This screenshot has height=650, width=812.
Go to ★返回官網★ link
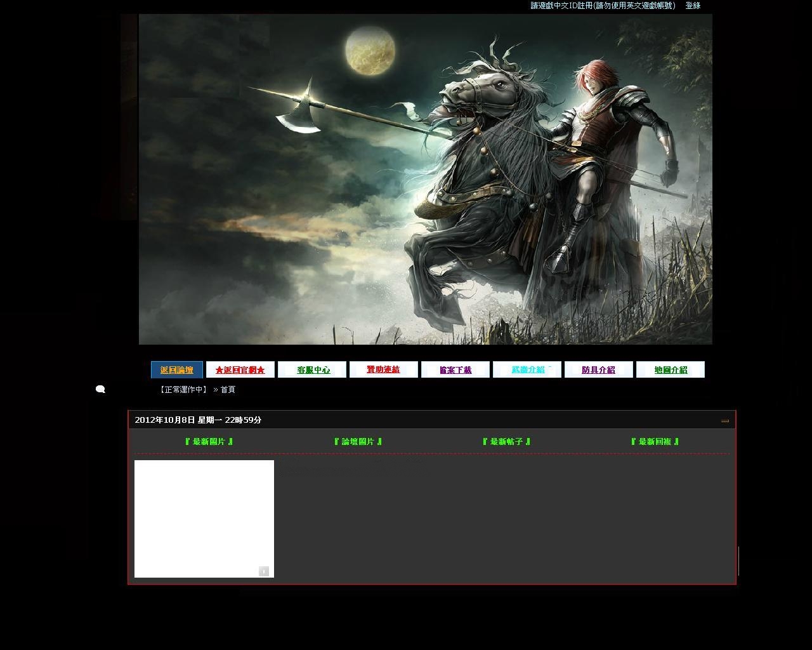[x=240, y=369]
